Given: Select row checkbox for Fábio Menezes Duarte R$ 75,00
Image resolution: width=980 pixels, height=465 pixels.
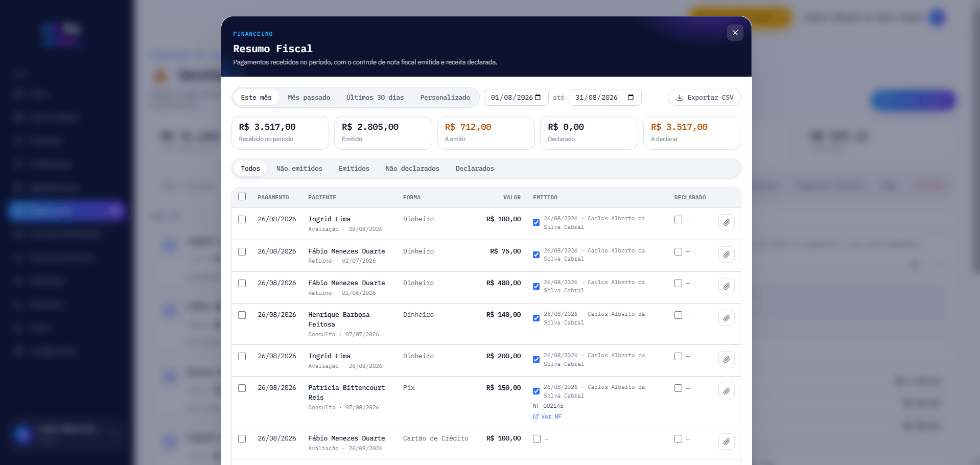Looking at the screenshot, I should coord(242,252).
